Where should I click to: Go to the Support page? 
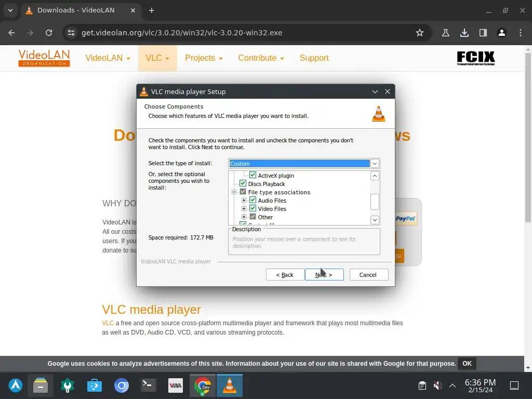314,58
